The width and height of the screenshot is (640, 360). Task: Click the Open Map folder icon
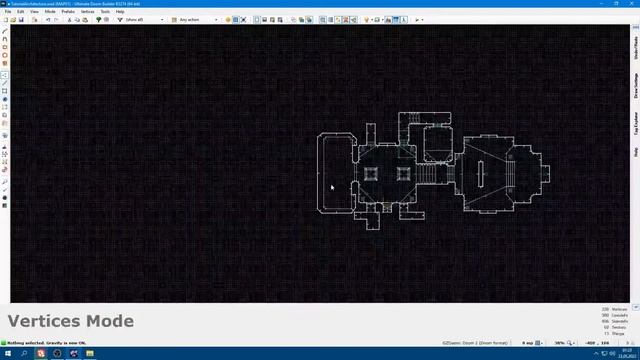[x=13, y=20]
